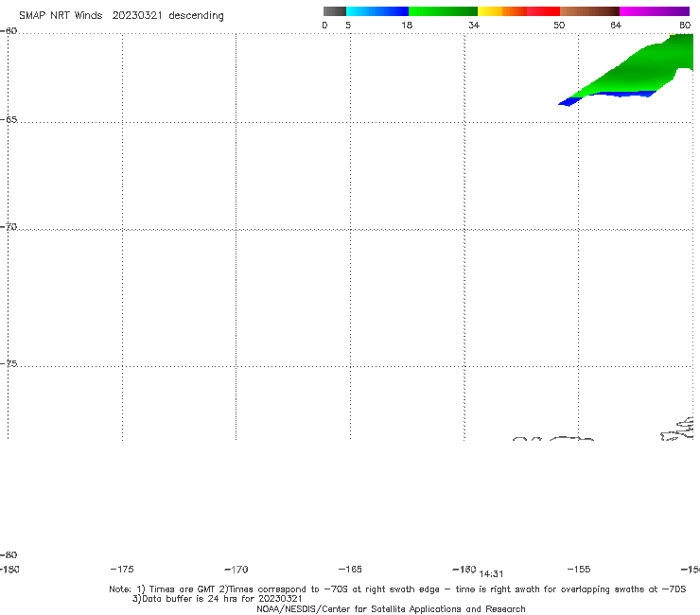Click the note line starting "Note: 1) Times are GMT"

397,589
